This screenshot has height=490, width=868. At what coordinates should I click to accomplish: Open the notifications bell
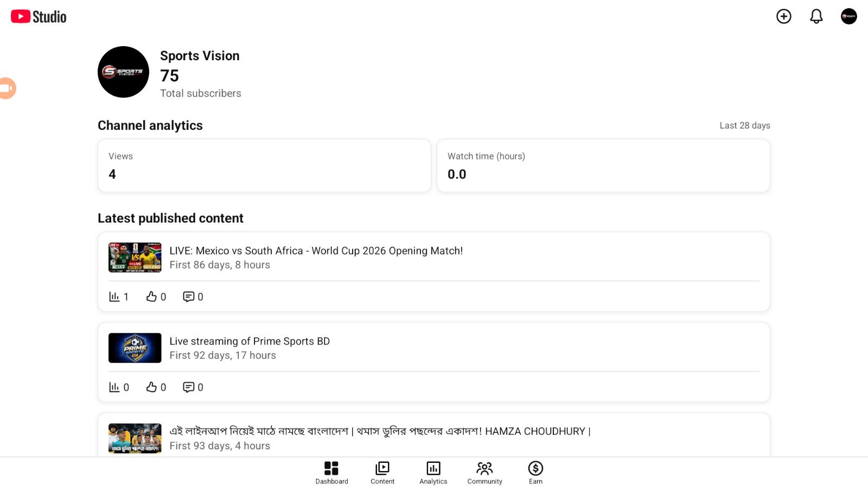[x=816, y=16]
